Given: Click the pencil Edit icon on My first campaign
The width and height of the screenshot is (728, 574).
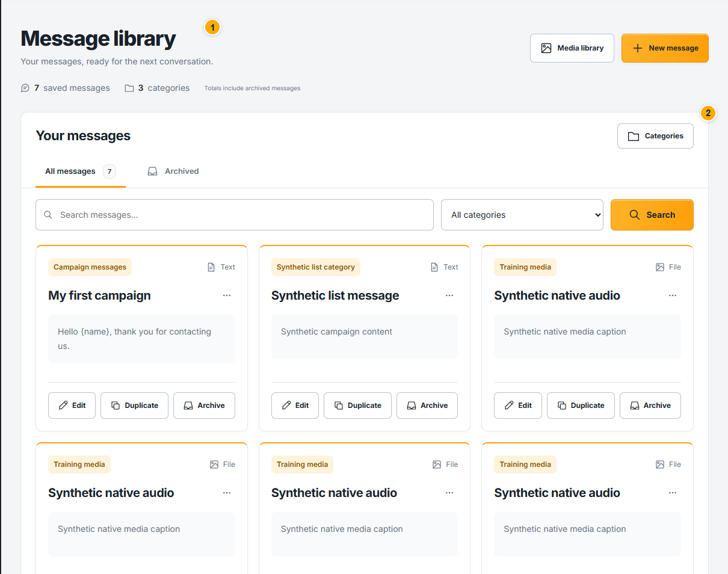Looking at the screenshot, I should [63, 406].
